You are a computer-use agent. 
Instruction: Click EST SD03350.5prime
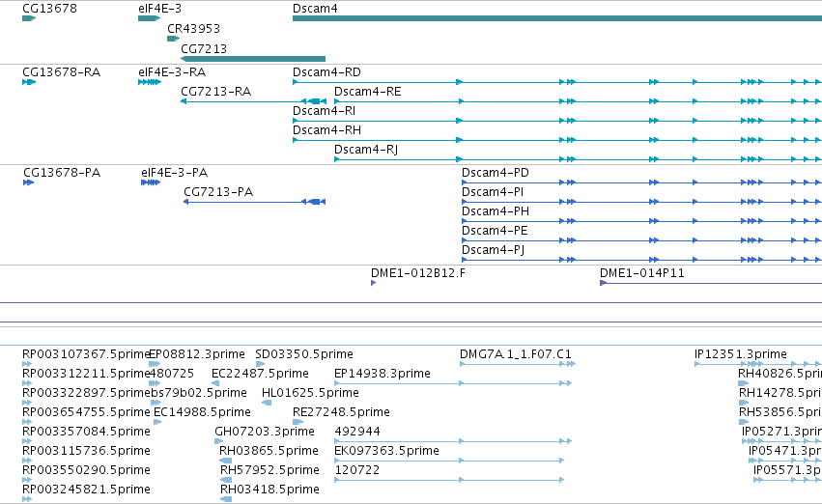tap(304, 354)
